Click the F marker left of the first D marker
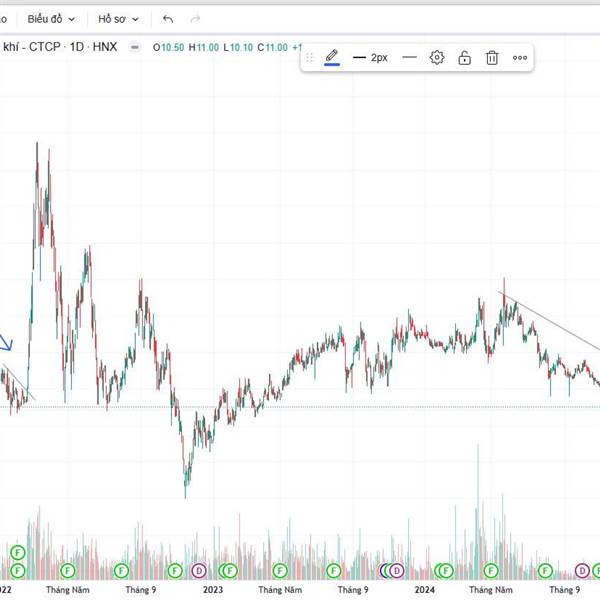This screenshot has height=600, width=600. (x=175, y=571)
